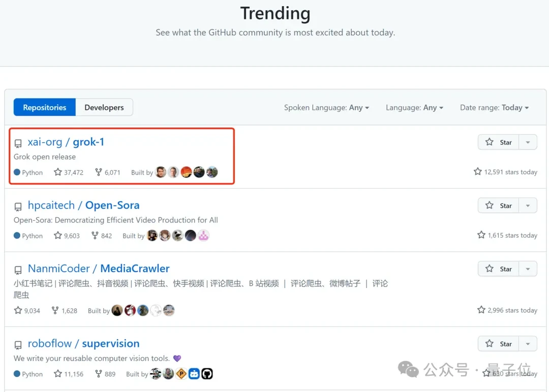Star the grok-1 repository
This screenshot has width=549, height=392.
[498, 142]
